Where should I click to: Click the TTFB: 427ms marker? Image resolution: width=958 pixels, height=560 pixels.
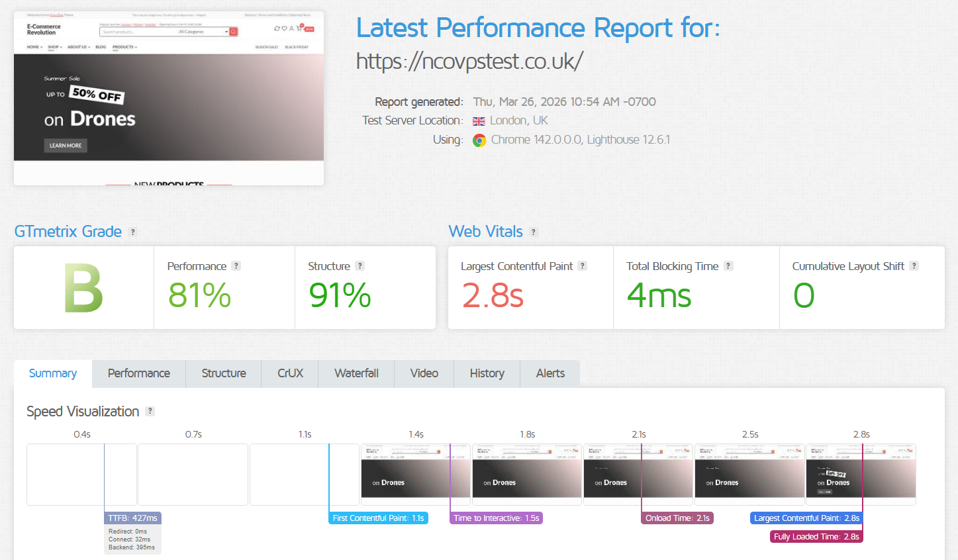click(x=132, y=518)
